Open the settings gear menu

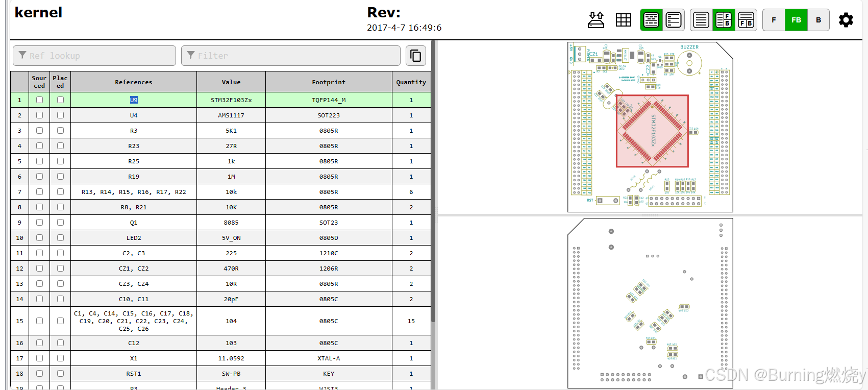pos(846,20)
